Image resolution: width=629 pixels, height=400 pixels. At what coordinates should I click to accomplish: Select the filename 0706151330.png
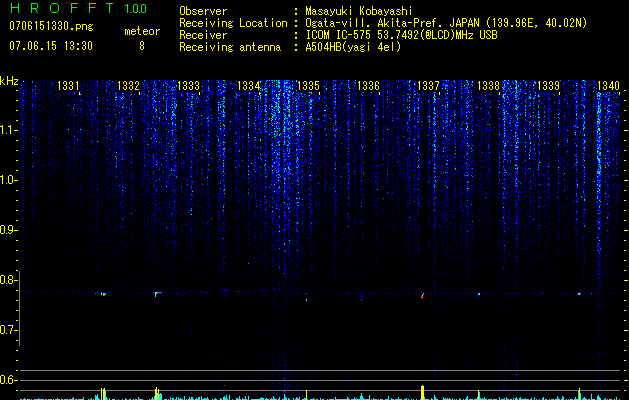tap(51, 27)
